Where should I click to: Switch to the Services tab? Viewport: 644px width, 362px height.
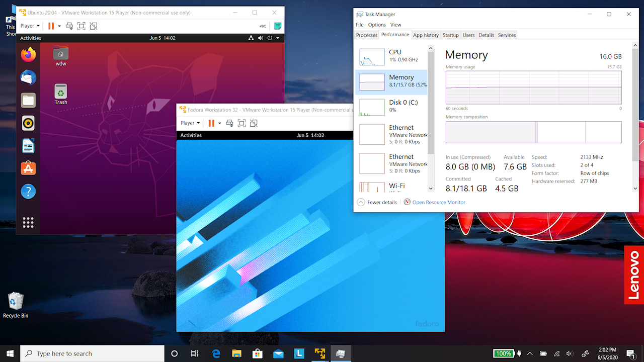[507, 35]
